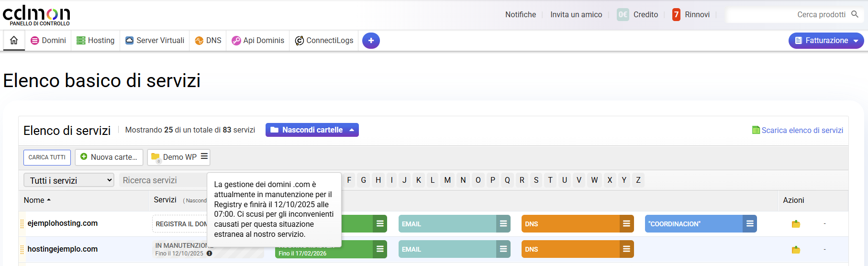This screenshot has height=266, width=868.
Task: Sort list by Nome column
Action: pyautogui.click(x=37, y=200)
